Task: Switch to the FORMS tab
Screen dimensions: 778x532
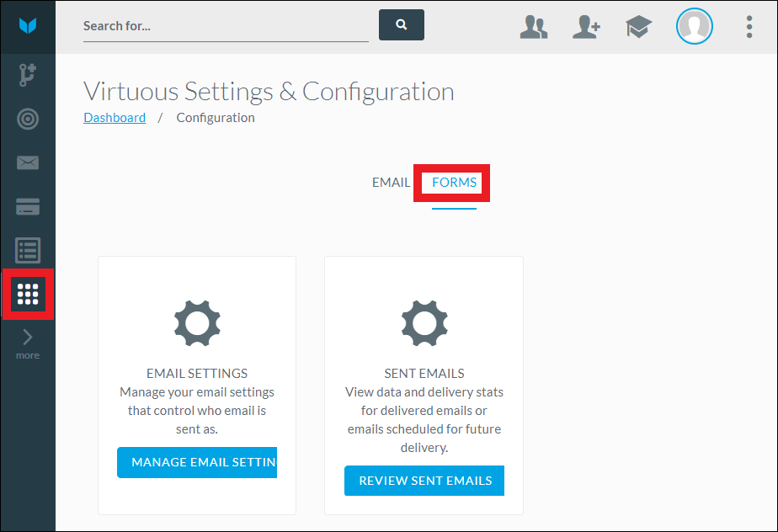Action: pos(454,183)
